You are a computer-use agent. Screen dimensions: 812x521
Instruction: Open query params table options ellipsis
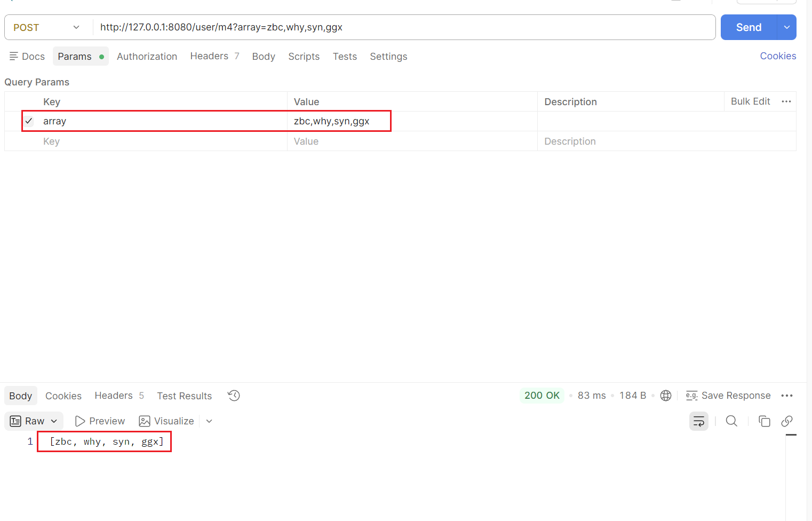point(786,101)
